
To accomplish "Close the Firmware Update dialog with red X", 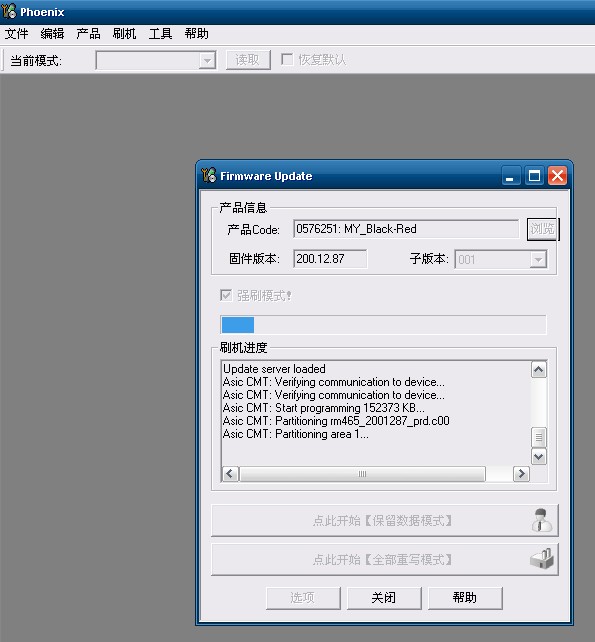I will coord(557,176).
